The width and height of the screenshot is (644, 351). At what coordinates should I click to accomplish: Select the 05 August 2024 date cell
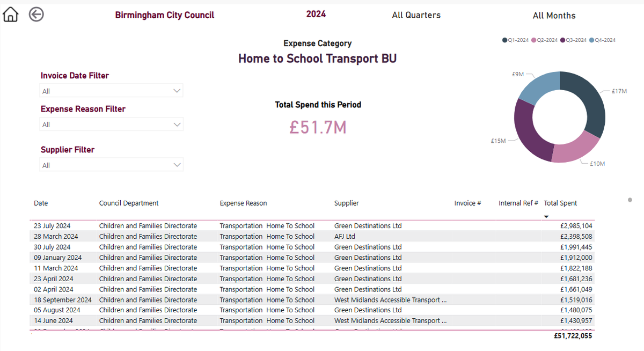[x=57, y=310]
